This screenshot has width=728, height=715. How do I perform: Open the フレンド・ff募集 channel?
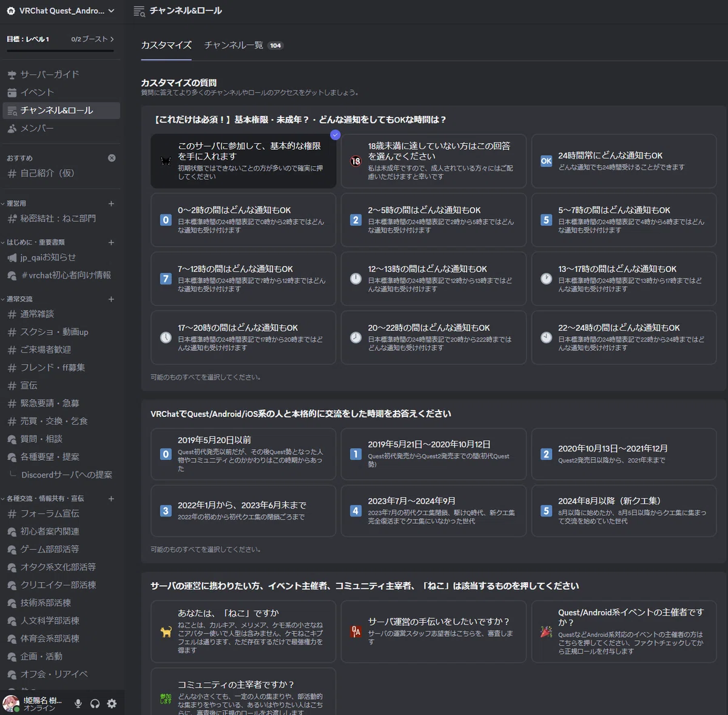61,367
